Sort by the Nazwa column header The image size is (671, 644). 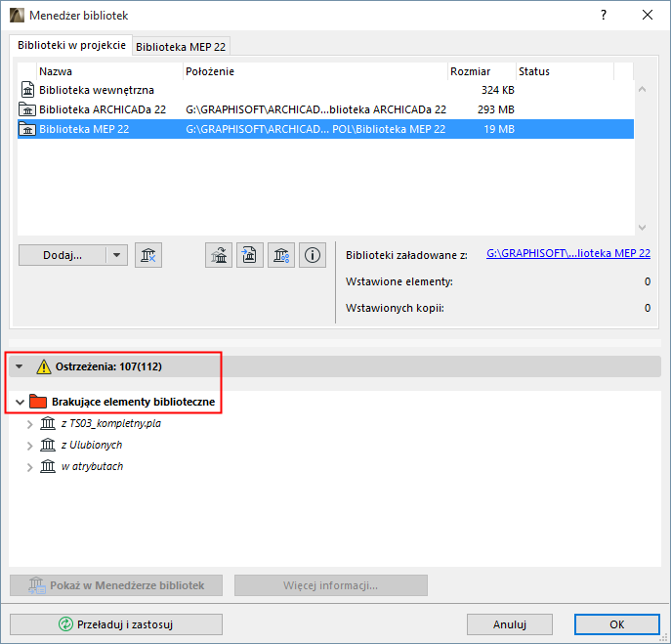click(110, 71)
